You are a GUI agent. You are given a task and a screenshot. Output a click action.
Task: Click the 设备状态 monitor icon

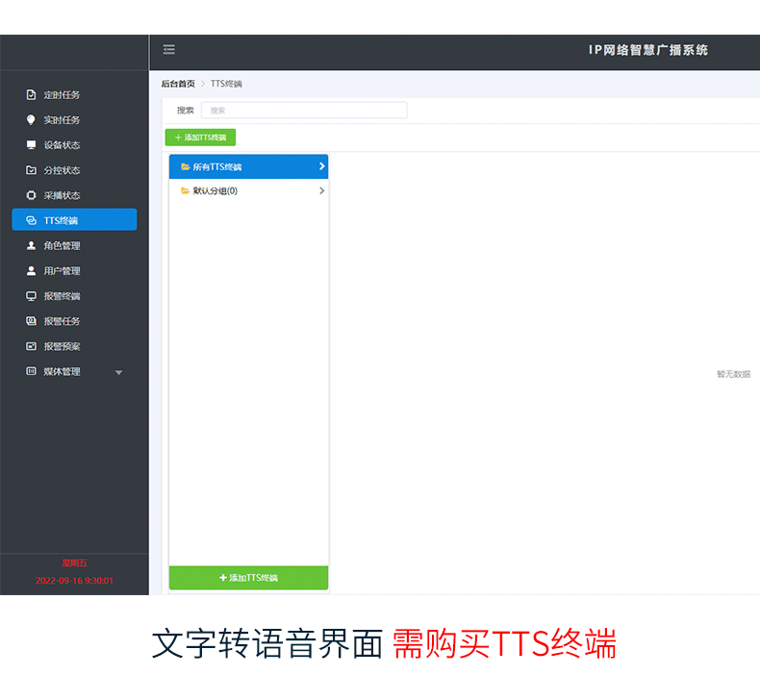click(31, 145)
